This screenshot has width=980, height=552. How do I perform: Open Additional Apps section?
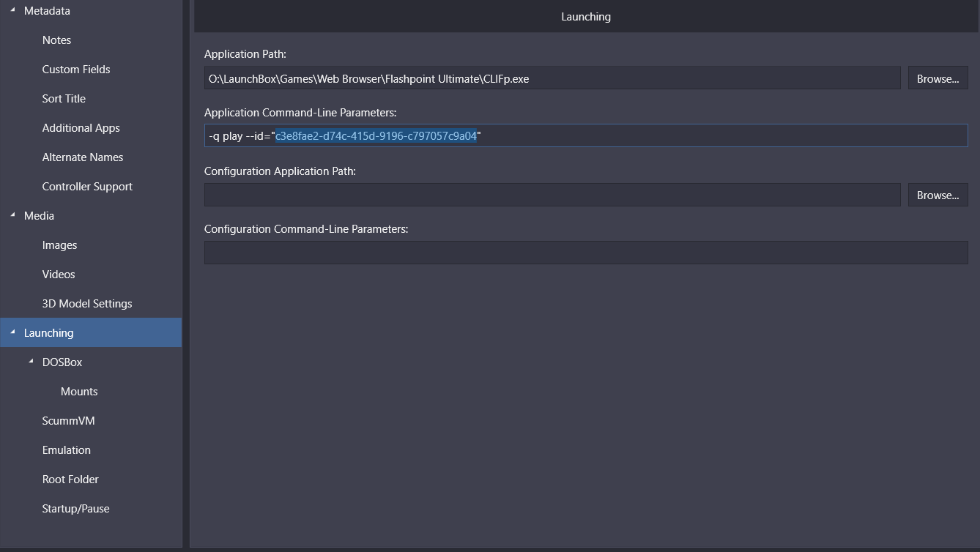point(81,128)
